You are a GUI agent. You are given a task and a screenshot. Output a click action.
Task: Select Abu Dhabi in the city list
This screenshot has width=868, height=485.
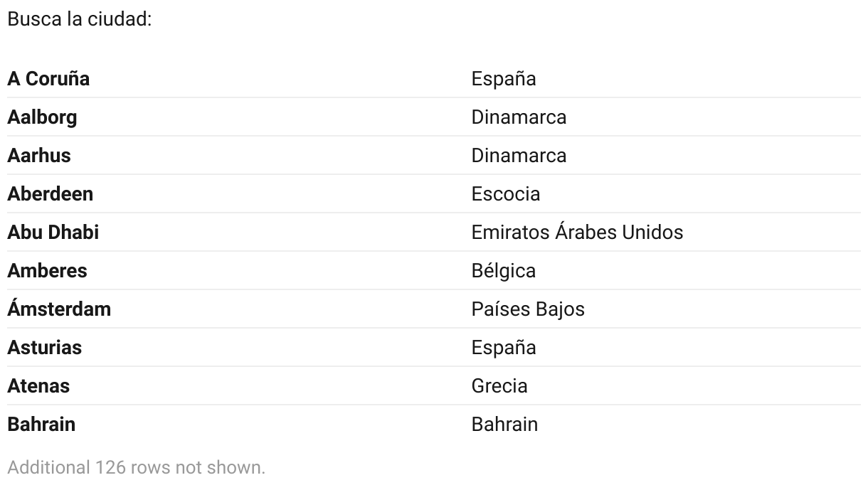tap(53, 232)
